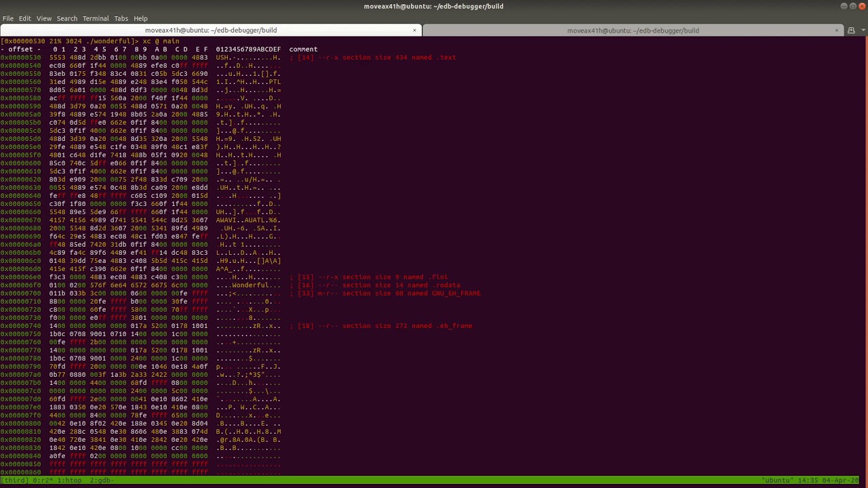Close the terminal window
868x488 pixels.
[861, 6]
